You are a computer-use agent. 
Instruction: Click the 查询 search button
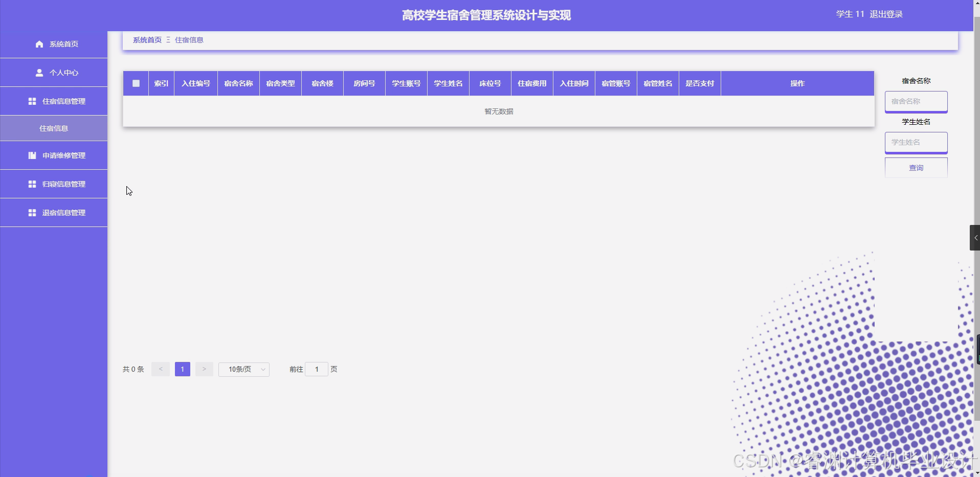[x=916, y=167]
